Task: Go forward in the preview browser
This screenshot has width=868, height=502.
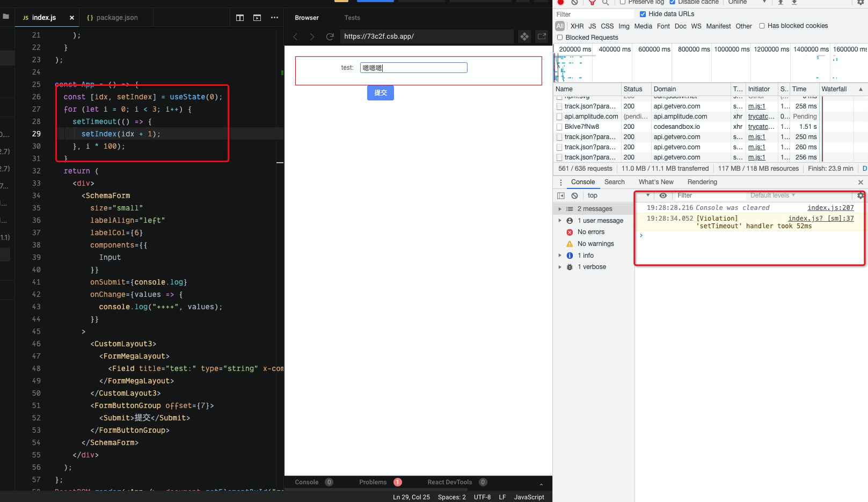Action: point(312,37)
